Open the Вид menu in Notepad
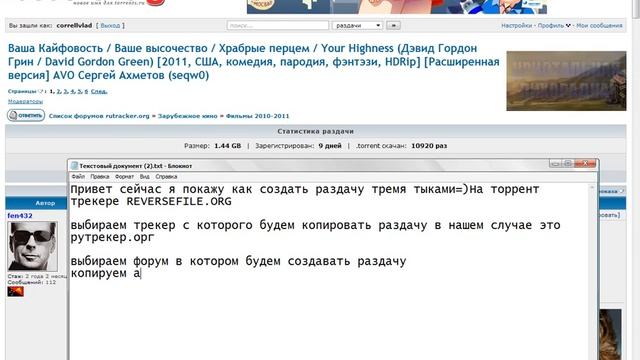 pyautogui.click(x=144, y=177)
